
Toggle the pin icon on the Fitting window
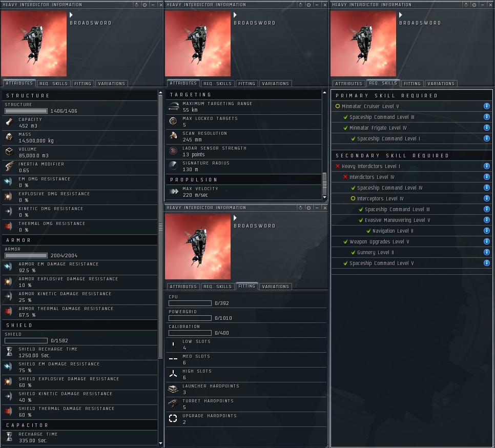(x=300, y=208)
